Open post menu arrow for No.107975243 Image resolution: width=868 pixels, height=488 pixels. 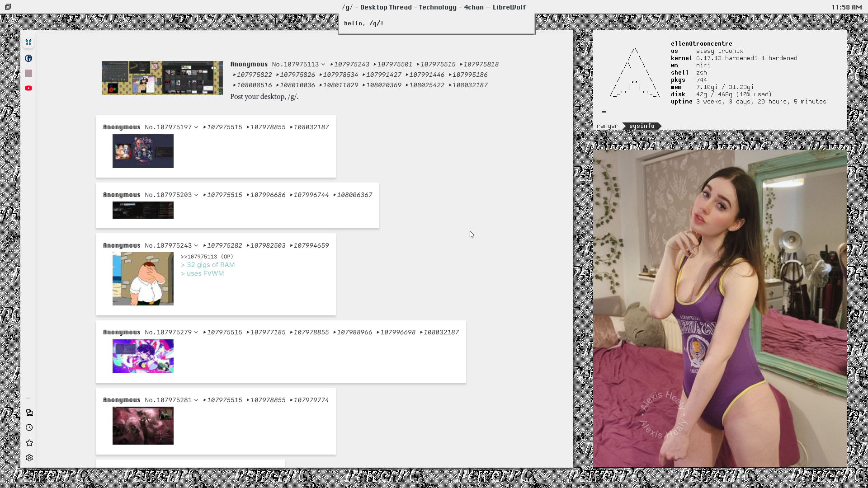click(x=196, y=246)
